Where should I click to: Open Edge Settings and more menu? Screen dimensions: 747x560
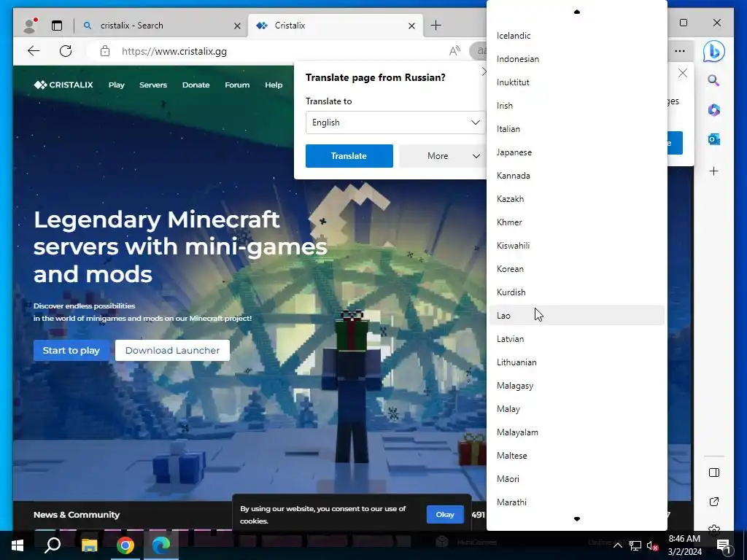[x=680, y=51]
